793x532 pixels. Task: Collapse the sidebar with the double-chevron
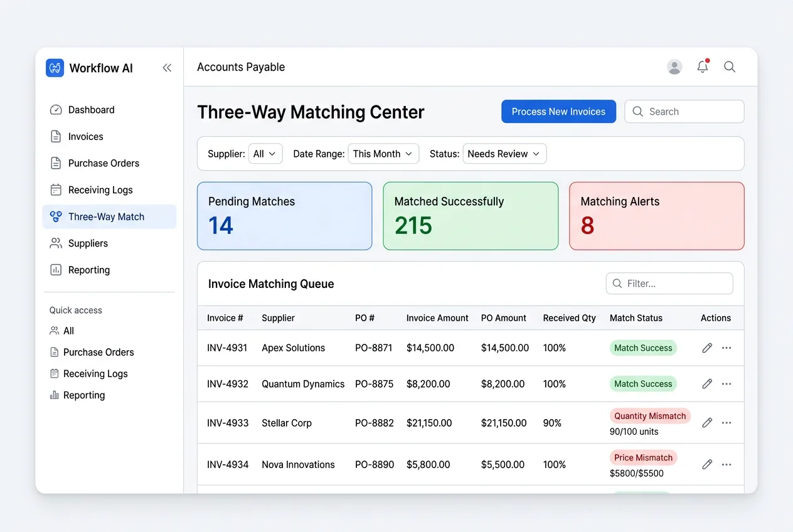pyautogui.click(x=167, y=67)
